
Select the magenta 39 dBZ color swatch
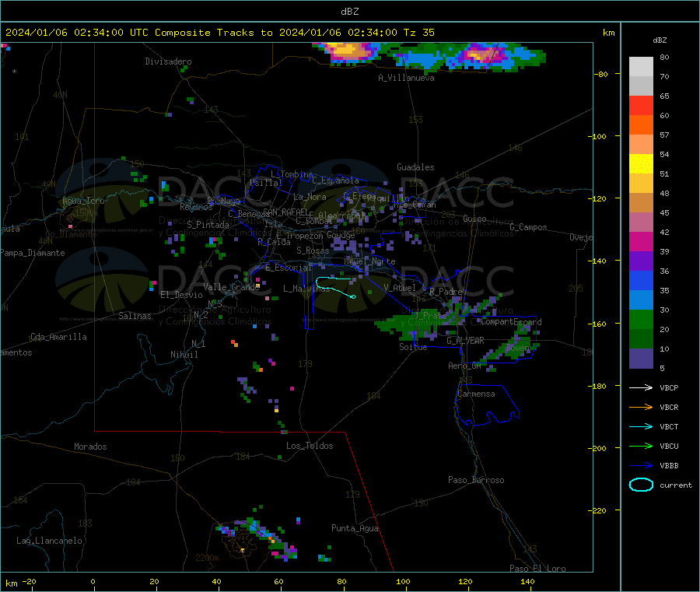(x=641, y=241)
